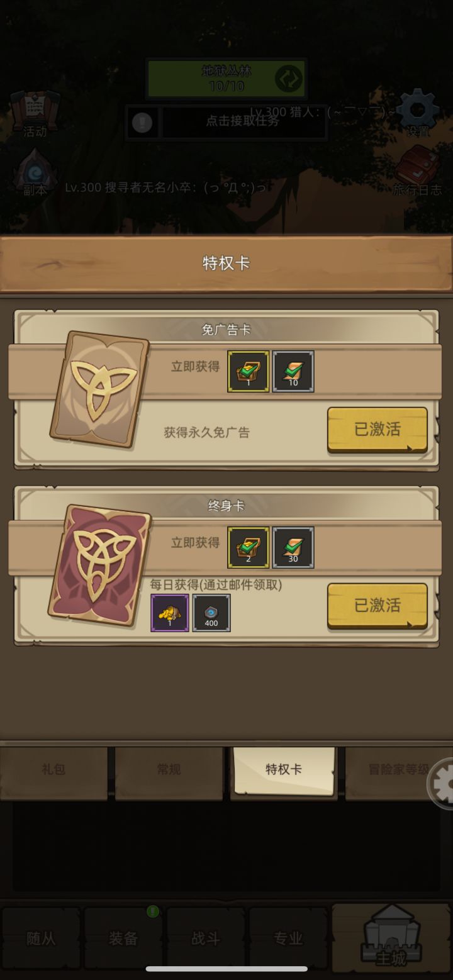Screen dimensions: 453x980
Task: Select the 主城 castle icon
Action: pyautogui.click(x=391, y=937)
